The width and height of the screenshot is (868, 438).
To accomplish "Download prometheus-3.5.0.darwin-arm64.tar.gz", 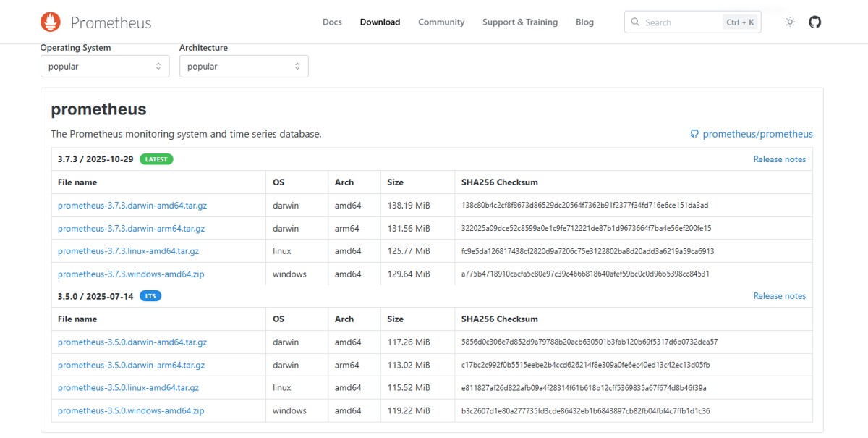I will click(x=131, y=366).
